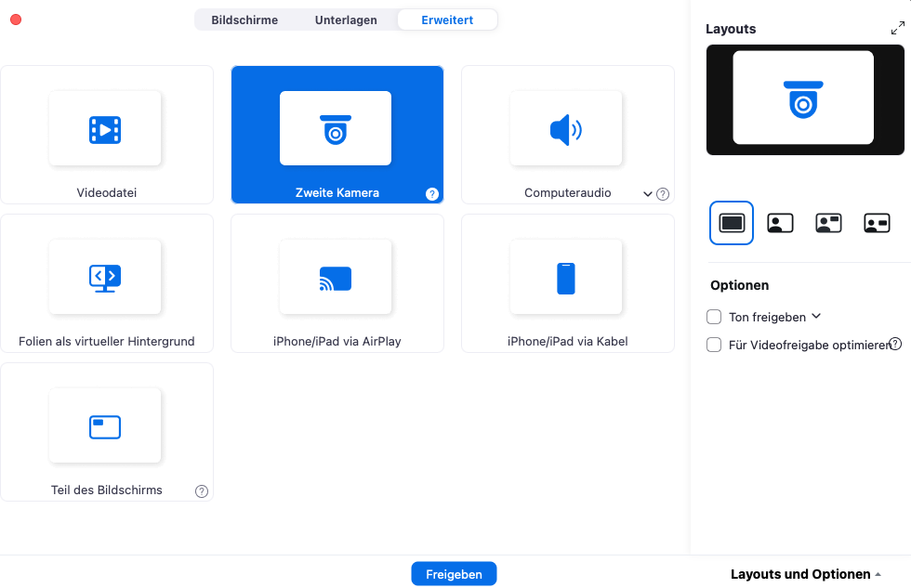Image resolution: width=911 pixels, height=588 pixels.
Task: Close the share window with red button
Action: [x=16, y=20]
